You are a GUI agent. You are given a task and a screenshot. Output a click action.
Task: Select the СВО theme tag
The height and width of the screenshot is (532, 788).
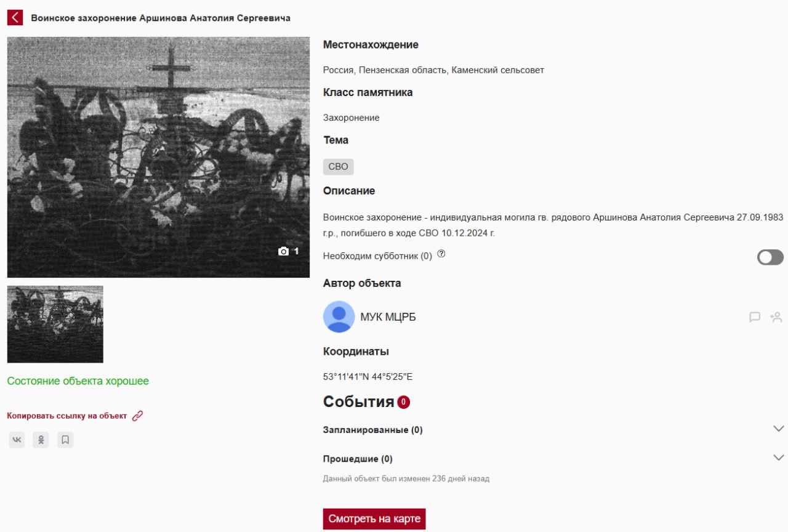coord(338,167)
